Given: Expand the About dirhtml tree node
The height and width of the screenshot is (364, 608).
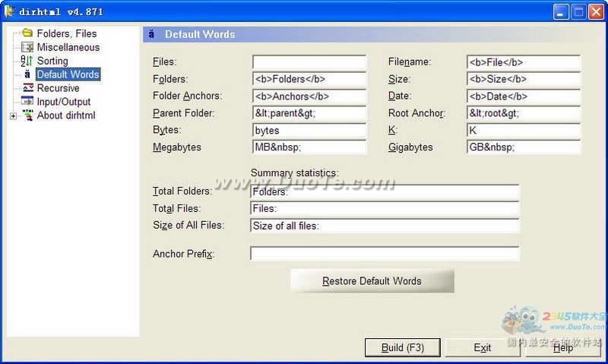Looking at the screenshot, I should click(13, 116).
